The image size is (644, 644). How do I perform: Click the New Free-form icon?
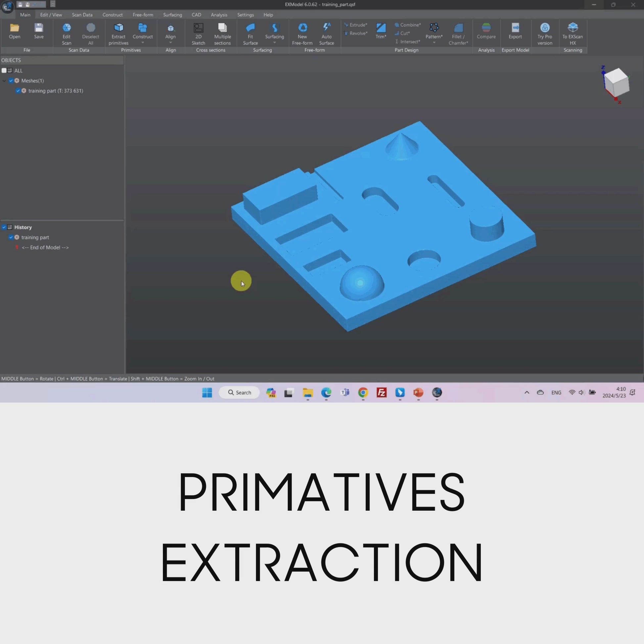tap(302, 28)
